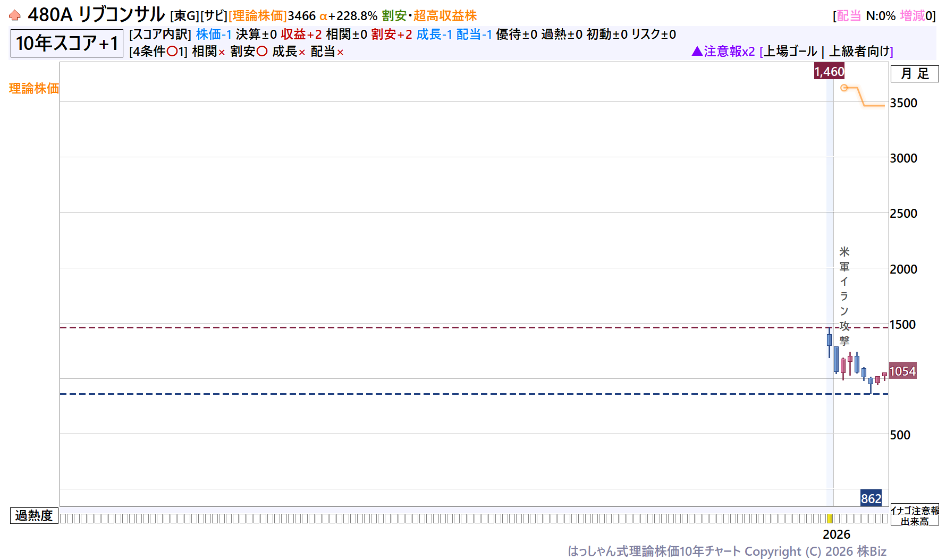Click the 2000 price axis value
Screen dimensions: 946x560
(x=903, y=269)
